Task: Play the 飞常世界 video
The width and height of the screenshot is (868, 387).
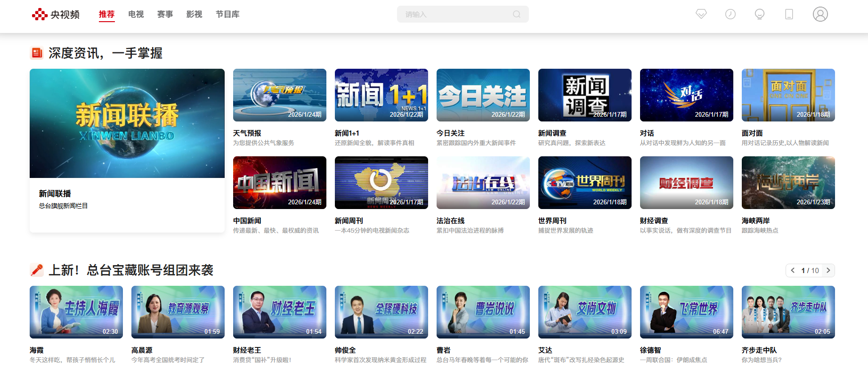Action: (687, 312)
